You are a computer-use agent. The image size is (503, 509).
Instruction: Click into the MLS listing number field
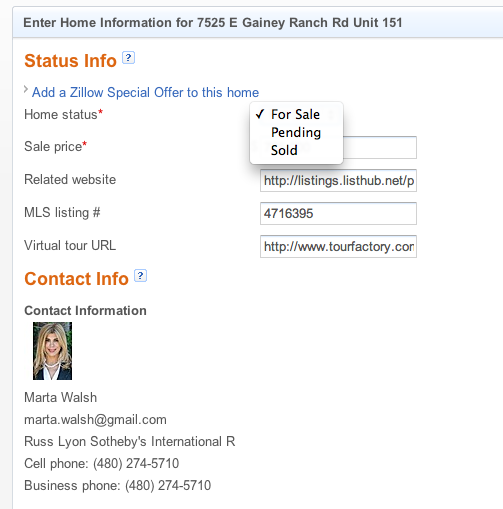(338, 213)
